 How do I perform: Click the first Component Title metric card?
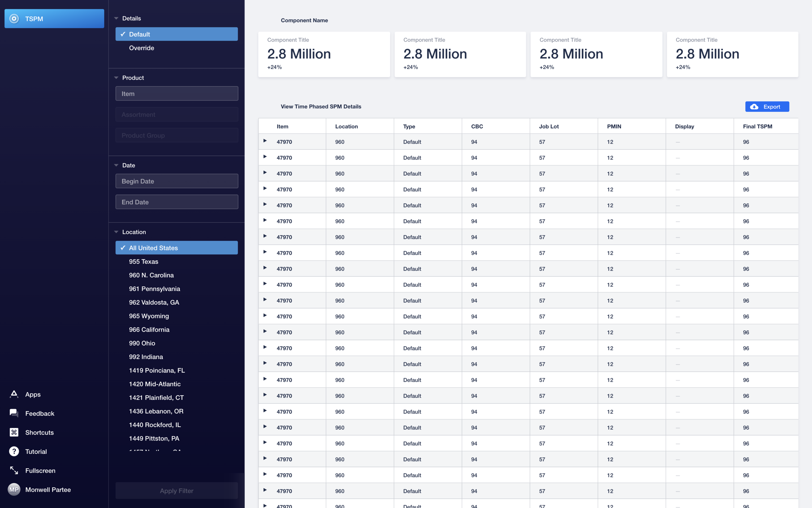coord(324,54)
